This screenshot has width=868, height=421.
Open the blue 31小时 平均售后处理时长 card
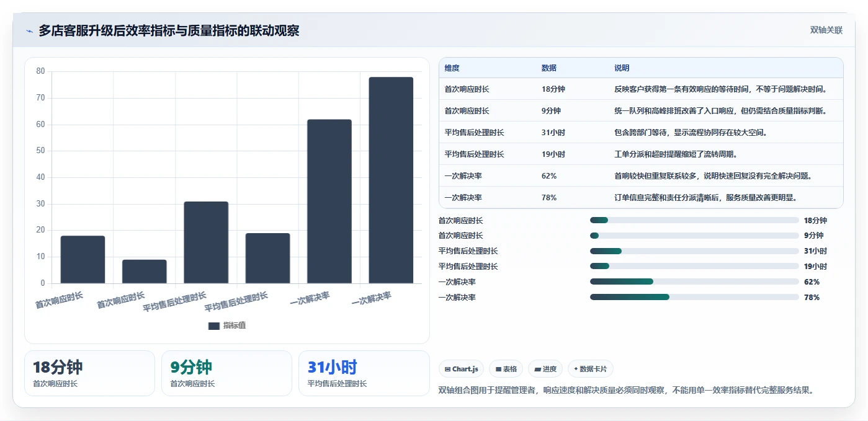(364, 373)
